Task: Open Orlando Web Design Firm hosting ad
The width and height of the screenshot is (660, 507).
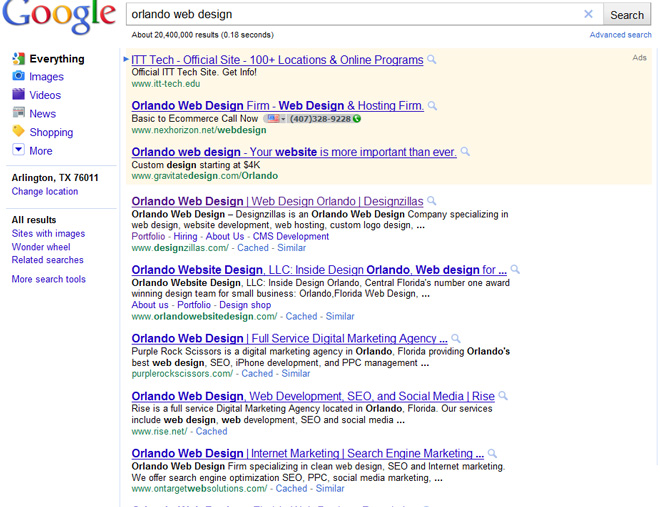Action: pyautogui.click(x=277, y=106)
